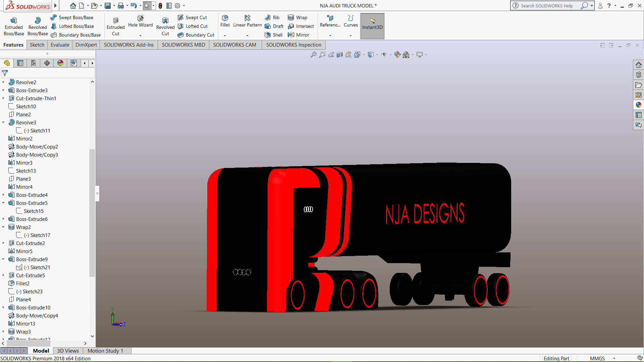Select the Extruded Boss/Base tool
Viewport: 644px width, 362px height.
[14, 26]
